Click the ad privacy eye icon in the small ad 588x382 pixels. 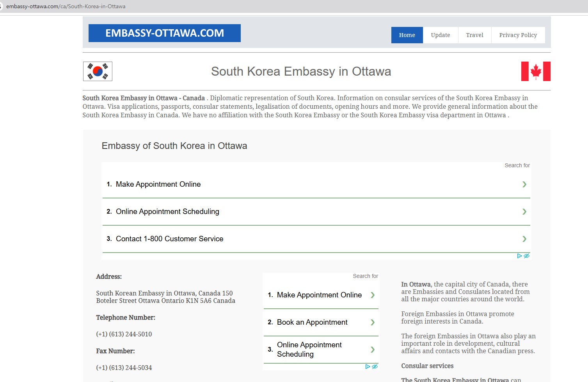[375, 367]
